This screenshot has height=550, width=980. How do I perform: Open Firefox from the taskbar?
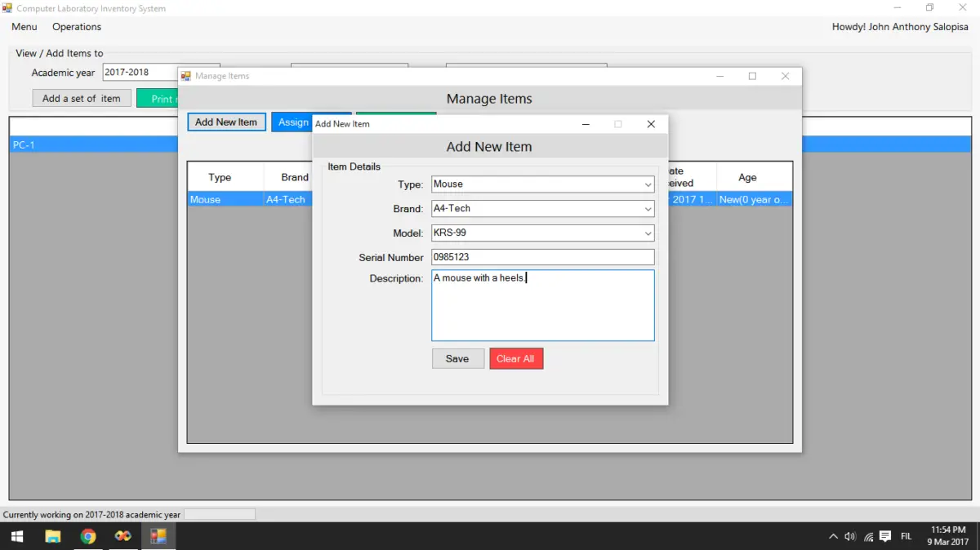(122, 536)
